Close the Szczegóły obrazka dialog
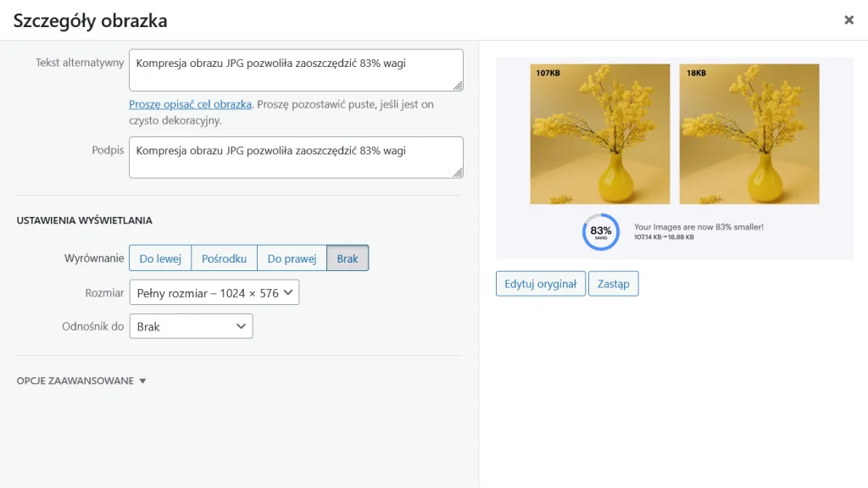This screenshot has height=488, width=868. click(x=849, y=20)
